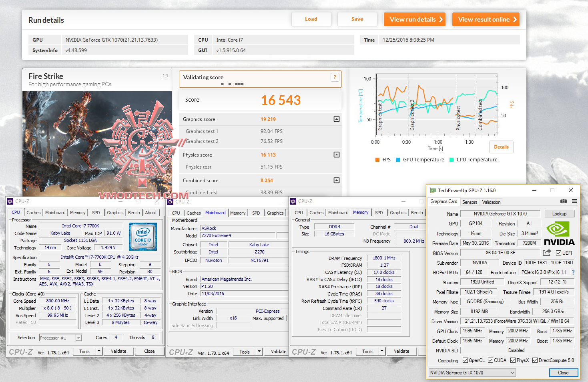Click View run details button
Screen dimensions: 588x382
[415, 19]
